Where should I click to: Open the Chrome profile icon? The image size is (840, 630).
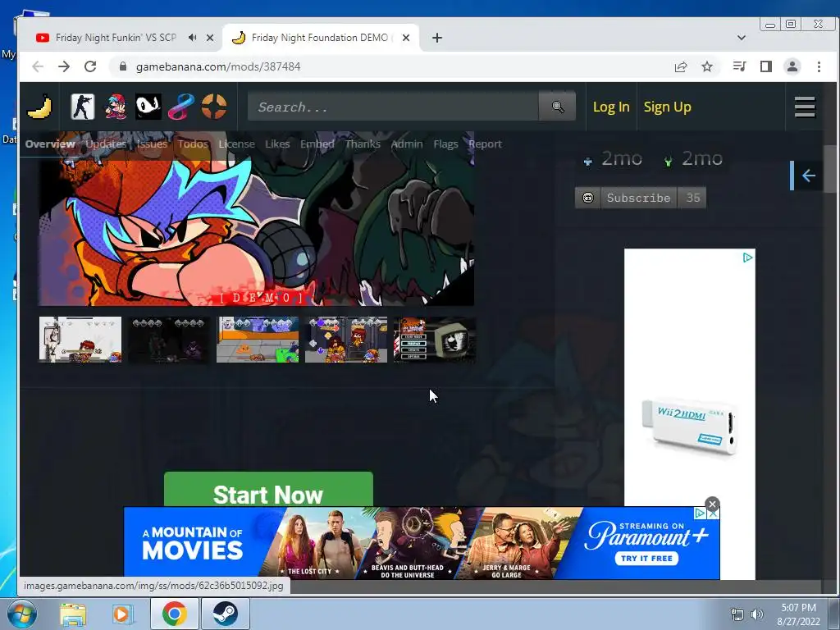792,66
